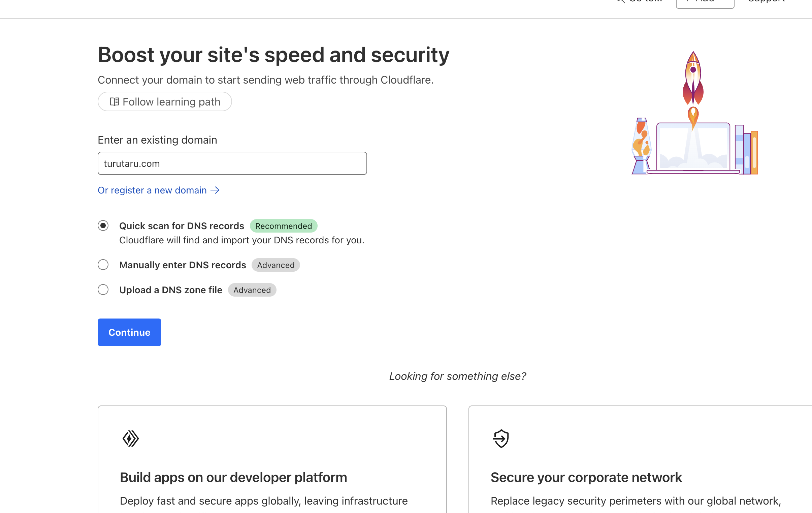Click the Boost your site's speed and security heading
The width and height of the screenshot is (812, 513).
coord(273,55)
